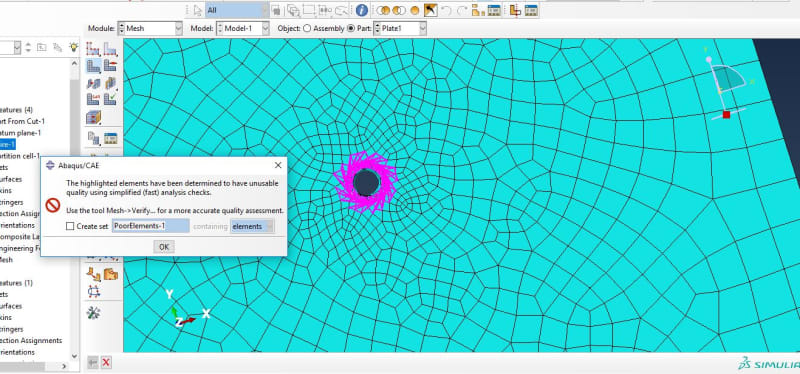This screenshot has height=374, width=800.
Task: Open the Assign Mesh Controls tool
Action: (93, 83)
